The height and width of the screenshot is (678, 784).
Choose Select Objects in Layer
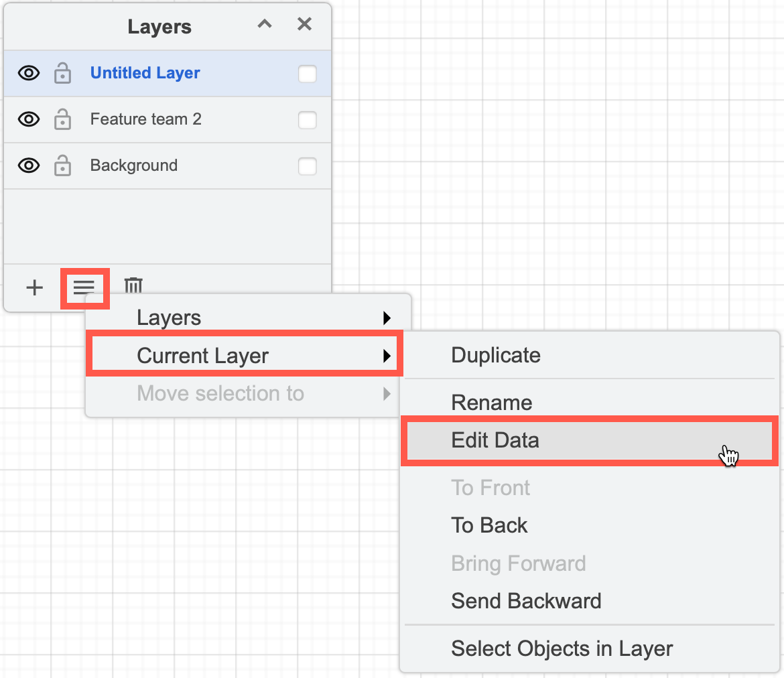(562, 648)
